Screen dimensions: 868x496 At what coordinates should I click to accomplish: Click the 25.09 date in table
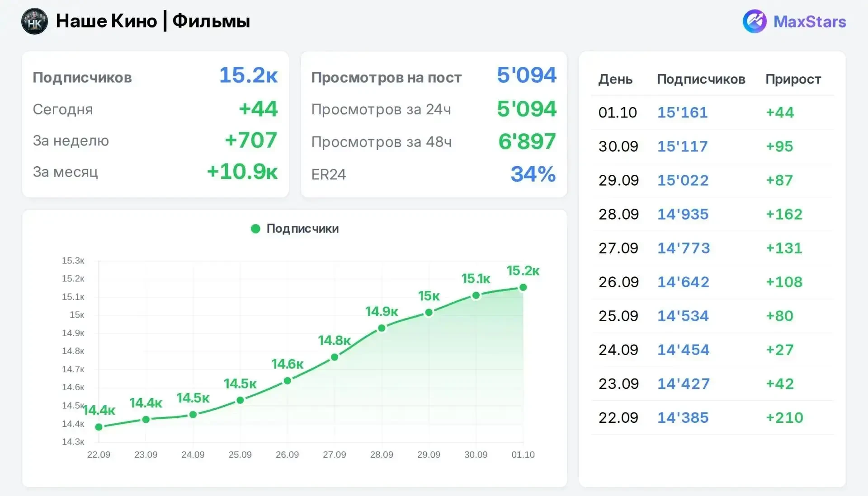618,315
